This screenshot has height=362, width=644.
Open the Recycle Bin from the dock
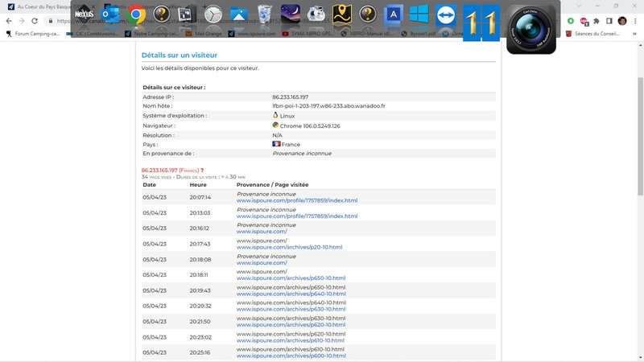click(265, 14)
